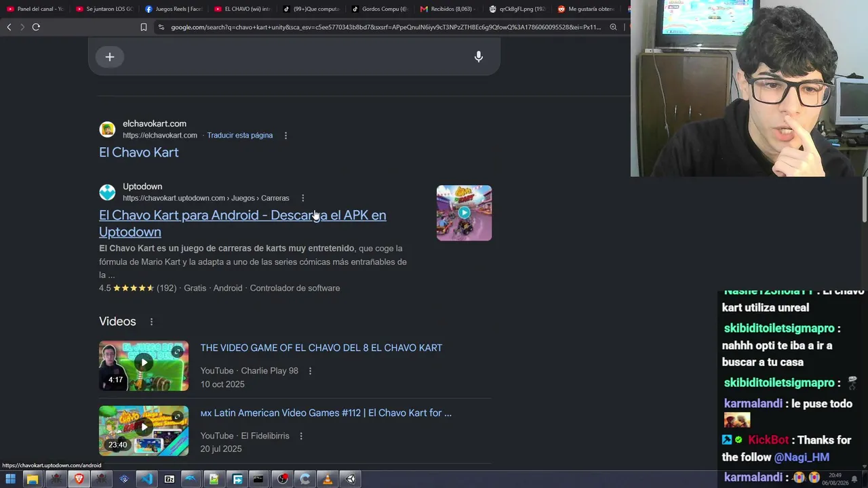Click the page's vertical scrollbar

[865, 200]
